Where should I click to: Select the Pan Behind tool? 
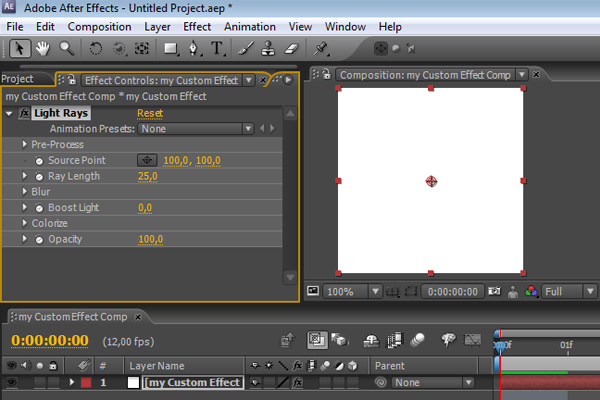point(142,49)
